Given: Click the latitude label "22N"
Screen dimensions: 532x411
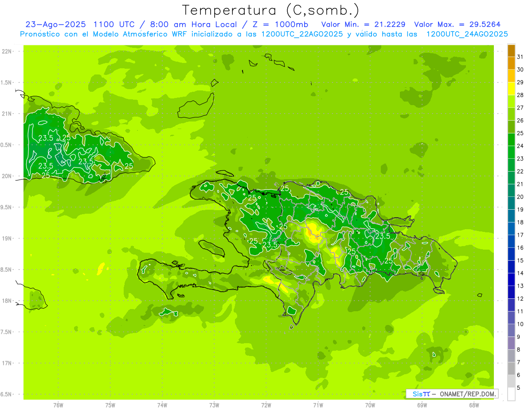Looking at the screenshot, I should click(x=7, y=51).
